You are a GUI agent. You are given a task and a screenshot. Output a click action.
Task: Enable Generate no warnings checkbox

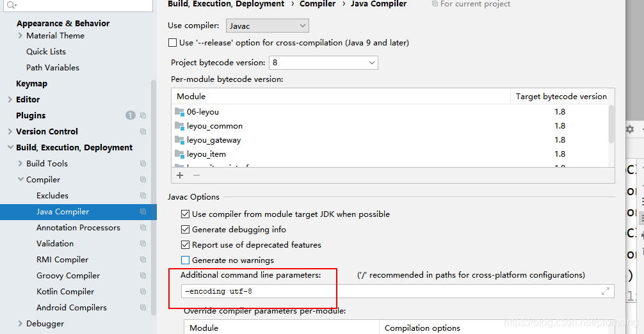186,260
